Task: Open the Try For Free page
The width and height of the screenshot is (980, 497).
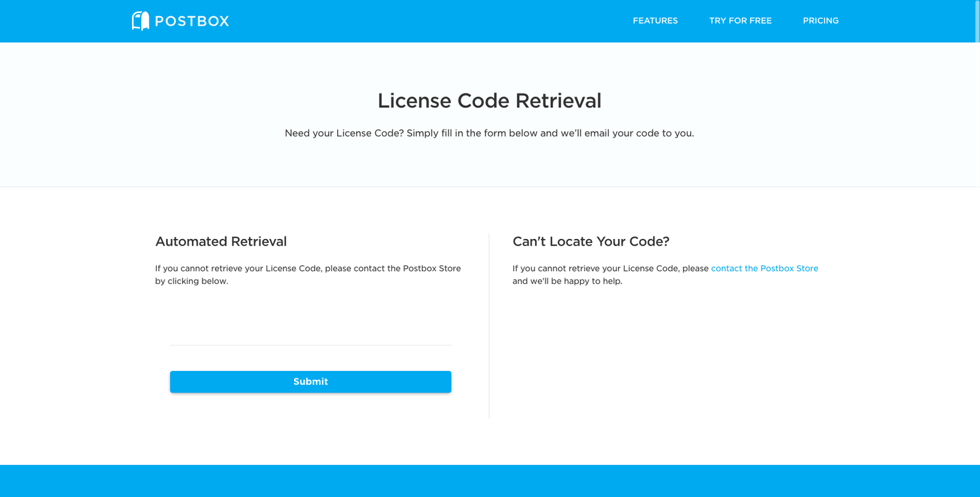Action: click(x=740, y=21)
